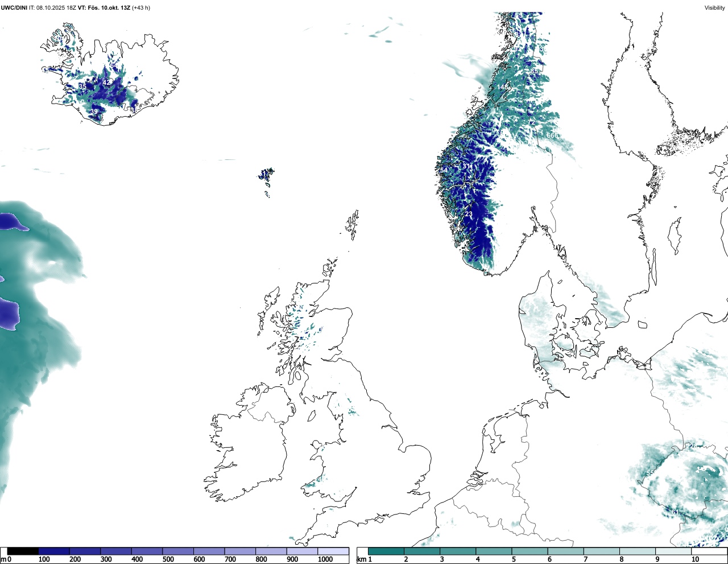Click the "54" value on Norway's west coast
The height and width of the screenshot is (564, 728).
pyautogui.click(x=444, y=170)
